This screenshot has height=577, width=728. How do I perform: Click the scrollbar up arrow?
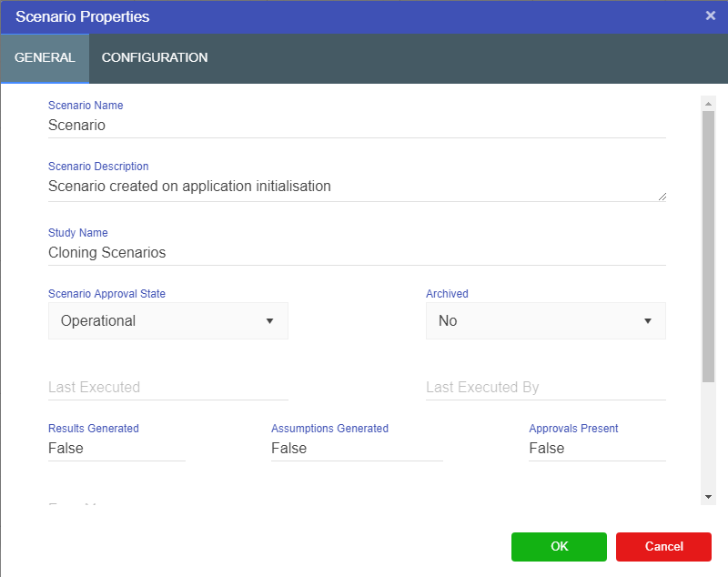(x=708, y=104)
